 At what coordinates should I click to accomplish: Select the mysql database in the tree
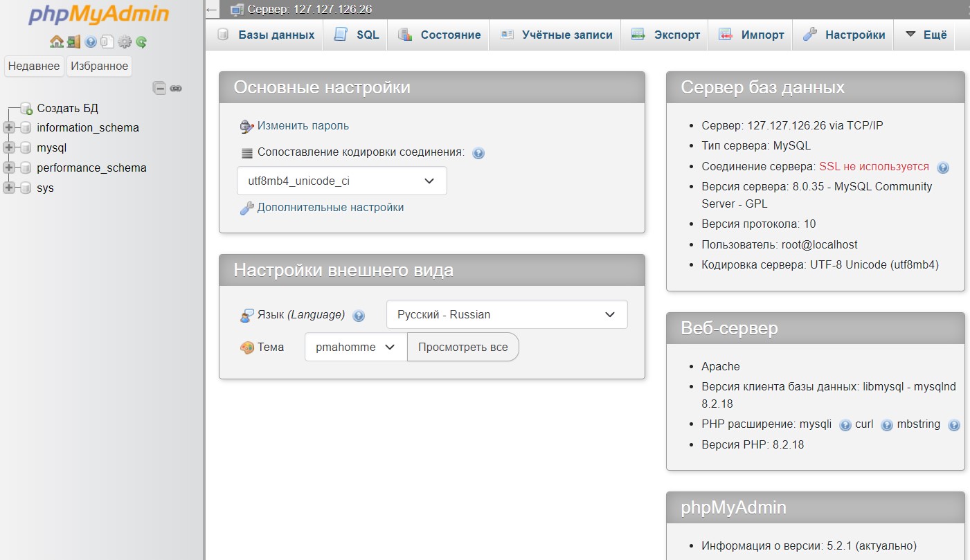[x=52, y=147]
